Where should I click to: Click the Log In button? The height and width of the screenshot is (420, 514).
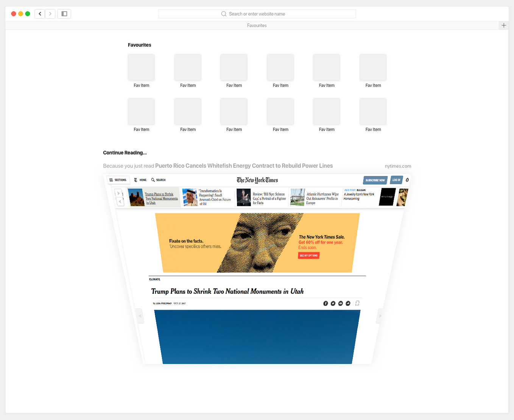(396, 180)
